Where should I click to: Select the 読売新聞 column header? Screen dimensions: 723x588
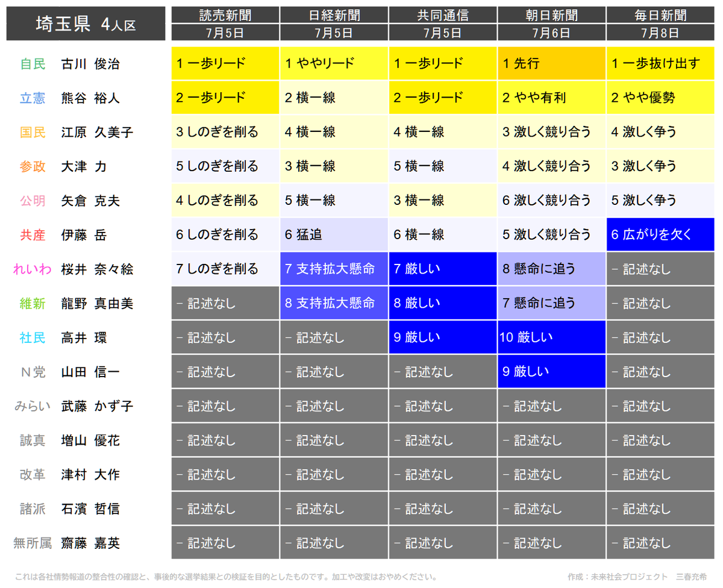click(x=225, y=15)
